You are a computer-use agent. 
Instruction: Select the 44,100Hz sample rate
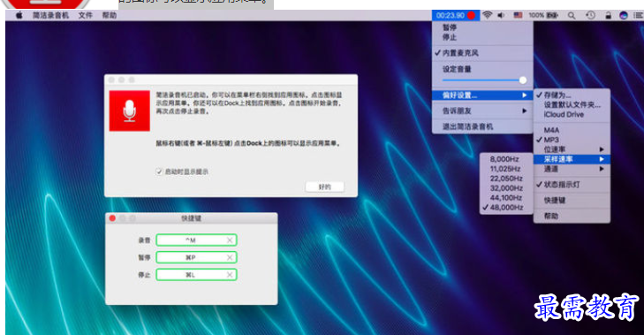tap(506, 198)
